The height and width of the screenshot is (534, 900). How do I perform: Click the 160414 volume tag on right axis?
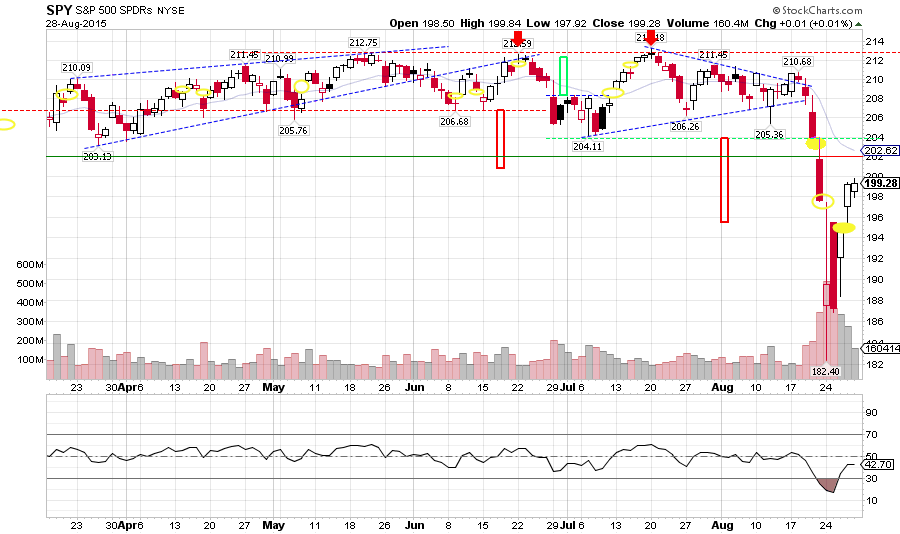880,348
